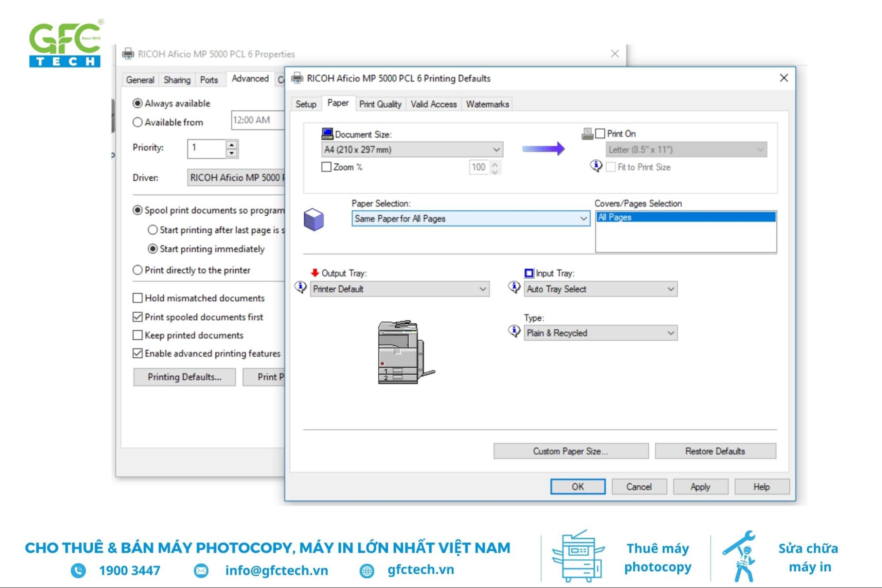
Task: Click the info icon beside Plain & Recycled
Action: 514,331
